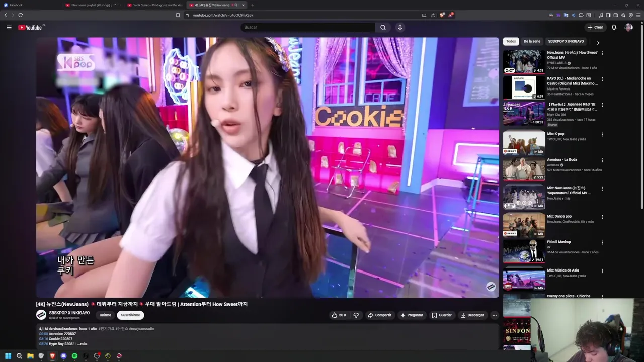The image size is (644, 362).
Task: Switch to New Jeans playlist browser tab
Action: tap(93, 5)
